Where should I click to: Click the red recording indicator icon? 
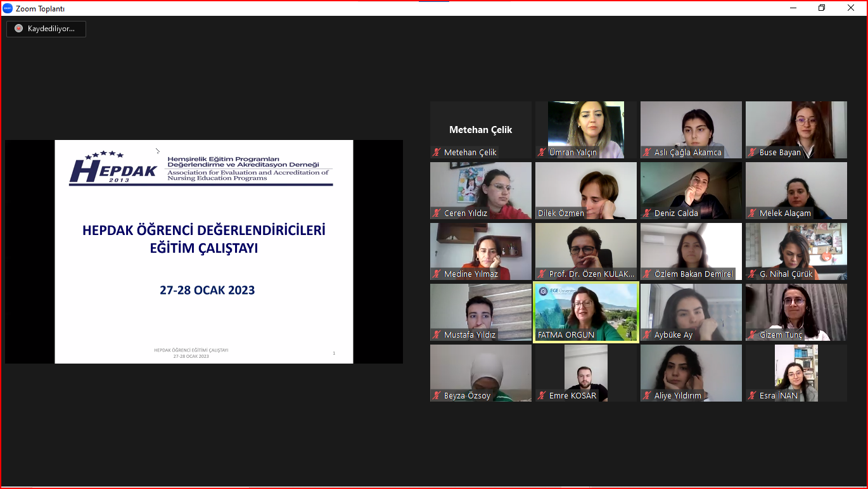[18, 29]
